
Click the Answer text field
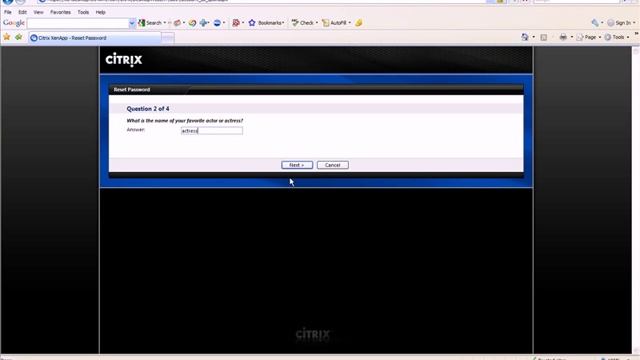point(212,131)
